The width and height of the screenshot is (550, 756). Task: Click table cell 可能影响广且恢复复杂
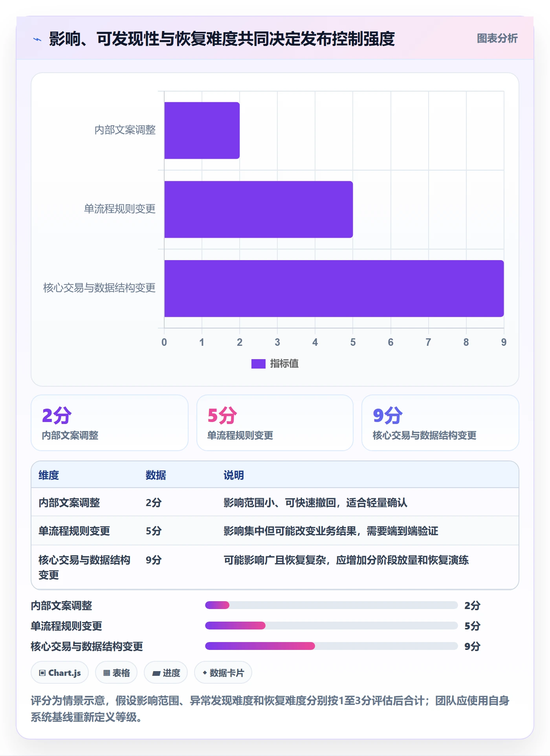point(346,560)
